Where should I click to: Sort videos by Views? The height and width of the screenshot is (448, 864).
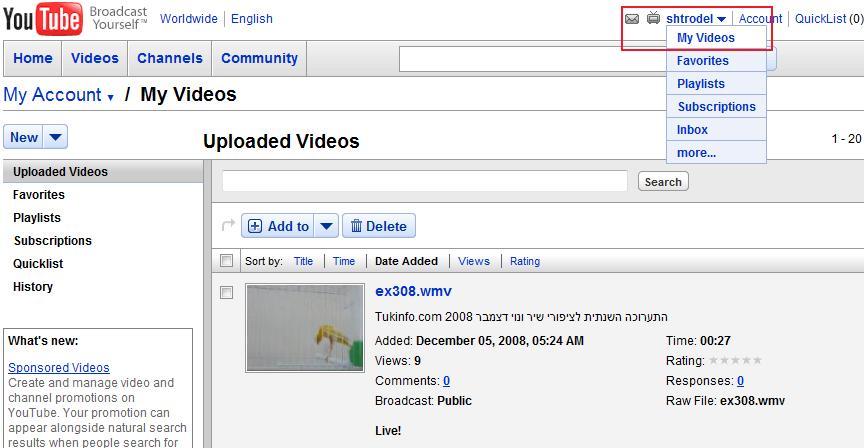[474, 261]
